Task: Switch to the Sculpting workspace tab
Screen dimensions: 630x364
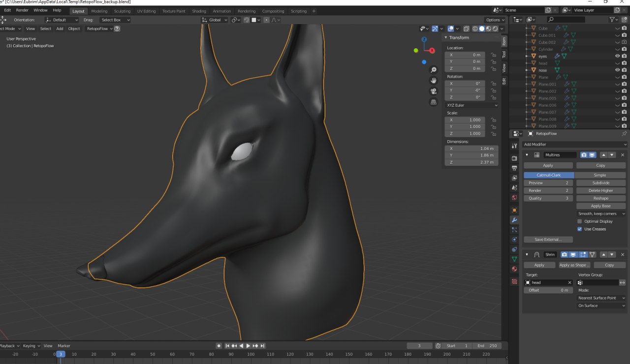Action: (122, 11)
